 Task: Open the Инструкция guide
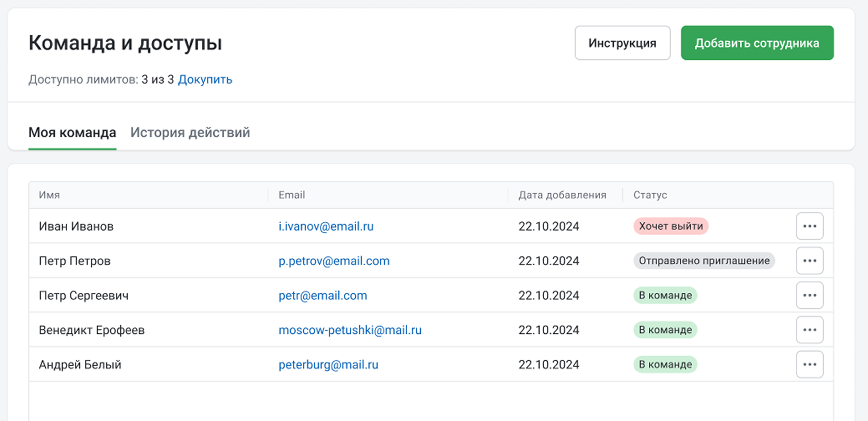tap(622, 43)
